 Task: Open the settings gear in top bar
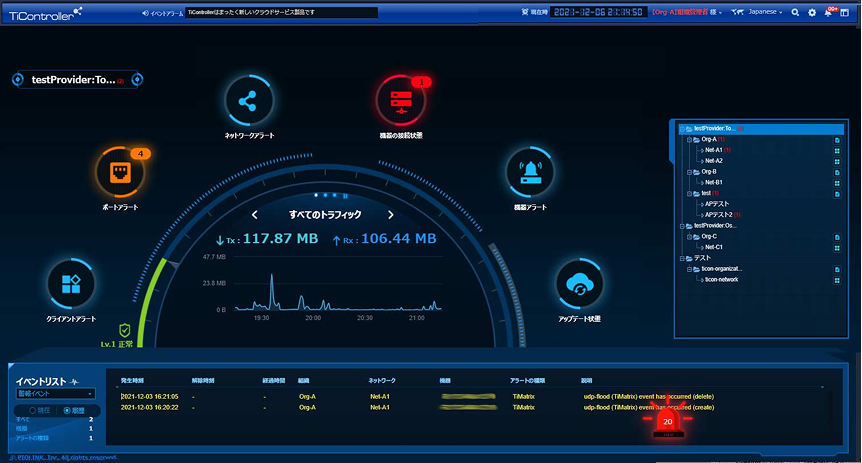click(x=811, y=13)
